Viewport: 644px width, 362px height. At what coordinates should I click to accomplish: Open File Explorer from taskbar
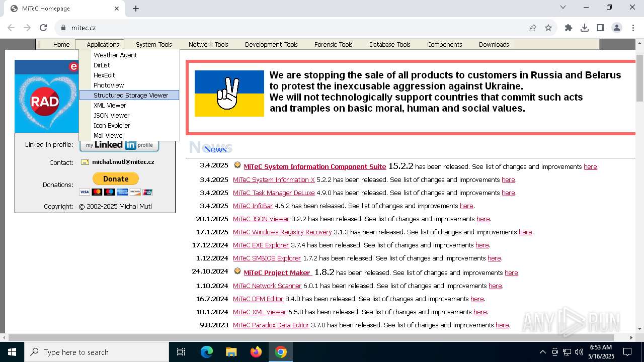point(231,352)
